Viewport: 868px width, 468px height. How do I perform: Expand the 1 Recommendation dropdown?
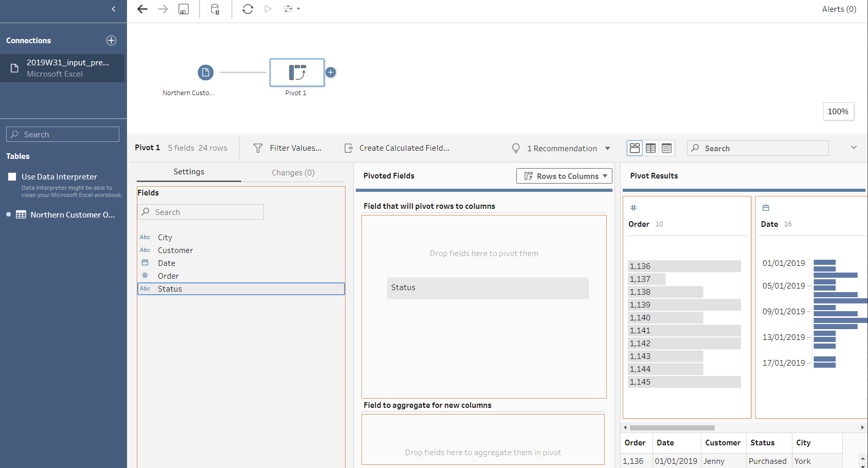[607, 149]
